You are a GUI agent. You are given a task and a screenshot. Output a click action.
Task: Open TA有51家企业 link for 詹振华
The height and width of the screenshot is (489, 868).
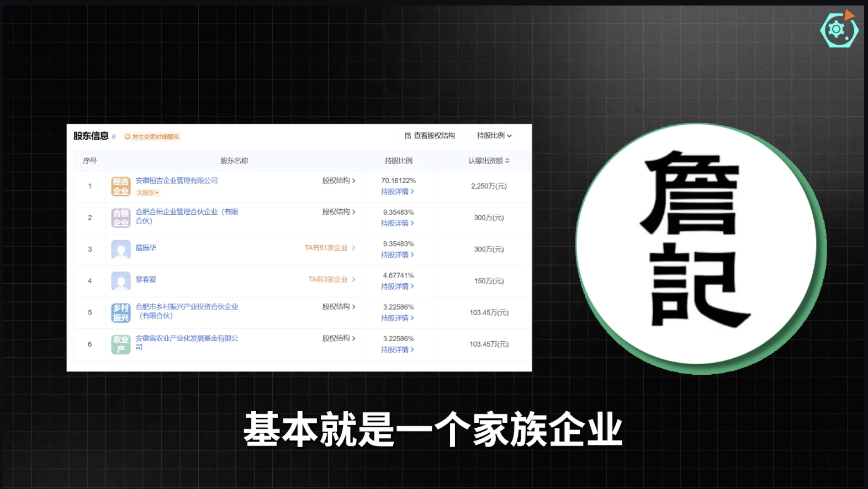[330, 248]
